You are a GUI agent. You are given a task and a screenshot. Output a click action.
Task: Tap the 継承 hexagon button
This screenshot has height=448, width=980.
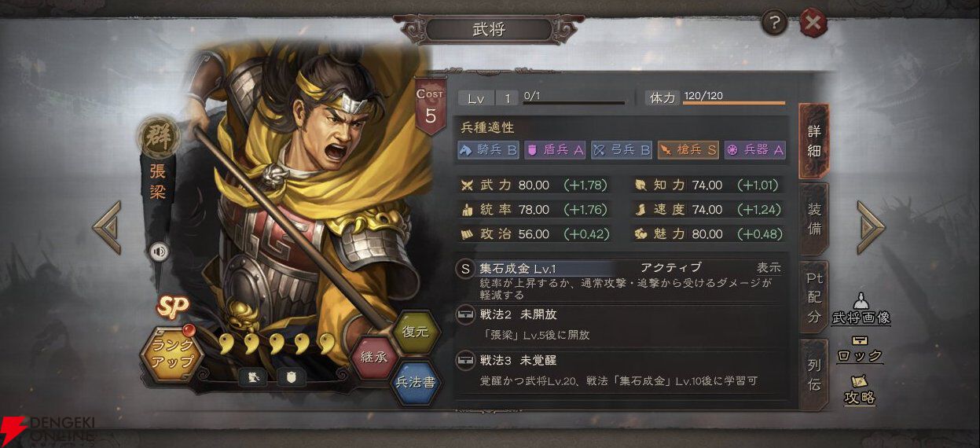click(375, 356)
